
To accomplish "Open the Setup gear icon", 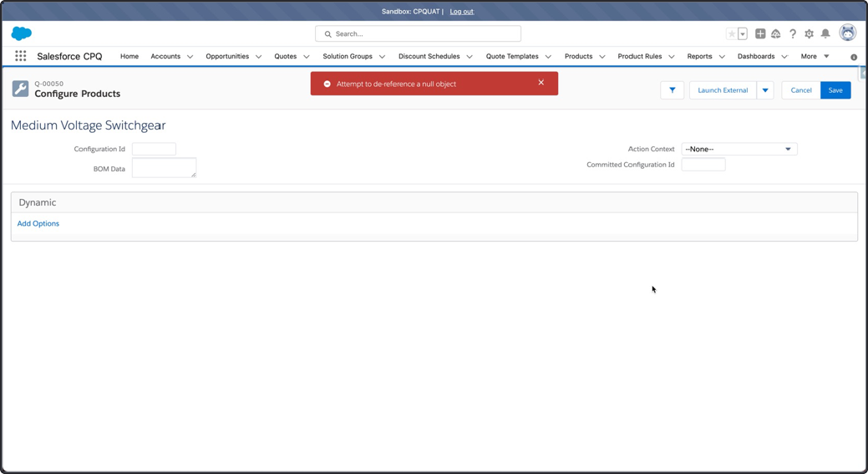I will 809,33.
